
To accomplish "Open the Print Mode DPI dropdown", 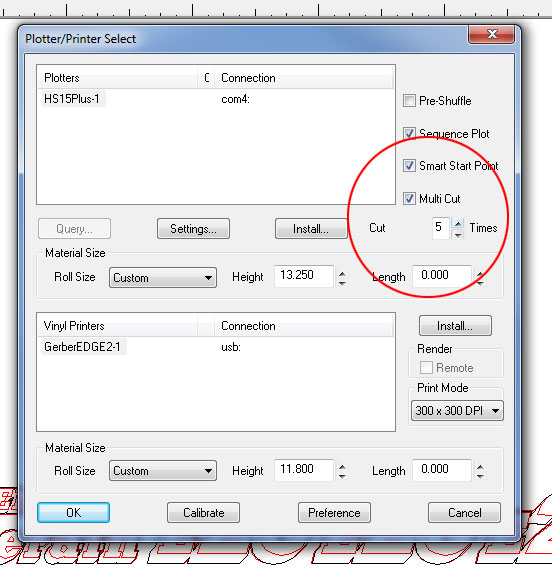I will (x=457, y=411).
